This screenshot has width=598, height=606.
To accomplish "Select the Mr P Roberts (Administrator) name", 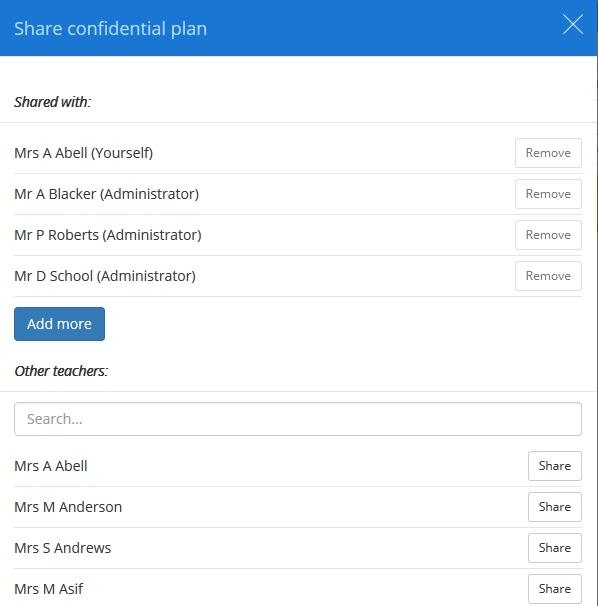I will [x=108, y=235].
